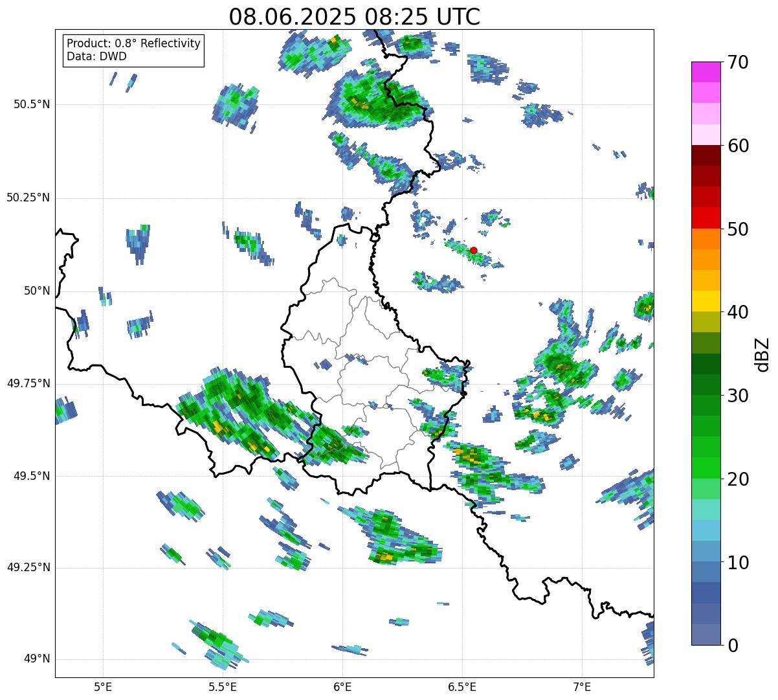Click the latitude label 49°N

[37, 659]
